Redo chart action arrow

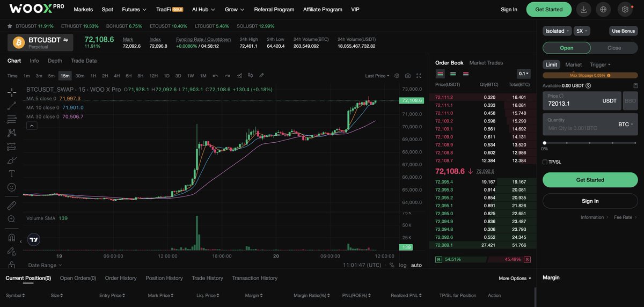(x=227, y=76)
